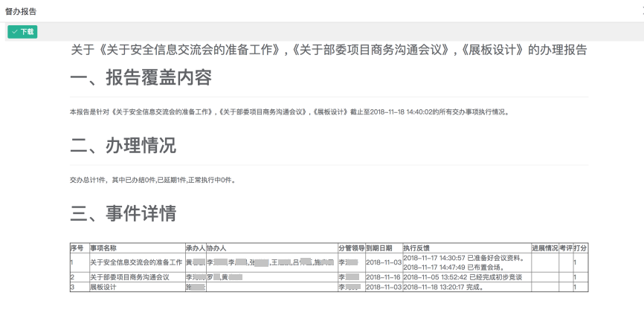Screen dimensions: 644x324
Task: Select the report title heading text
Action: 328,51
